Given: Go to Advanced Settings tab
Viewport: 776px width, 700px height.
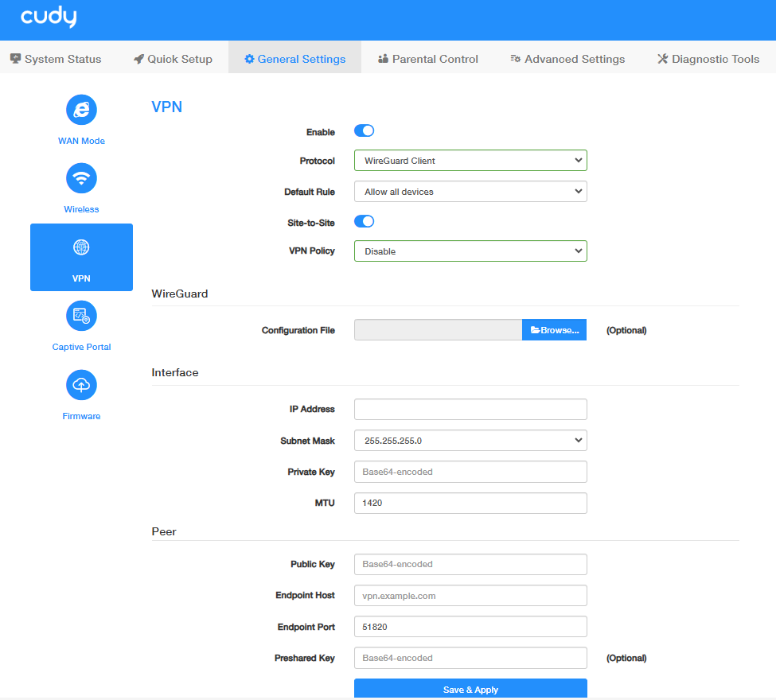Looking at the screenshot, I should coord(567,59).
